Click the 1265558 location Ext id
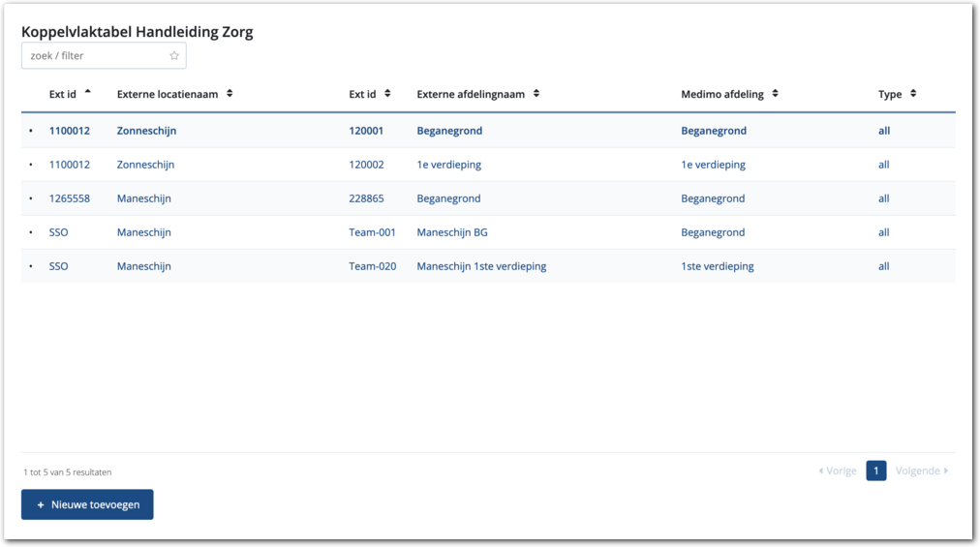Viewport: 980px width, 547px height. (70, 198)
